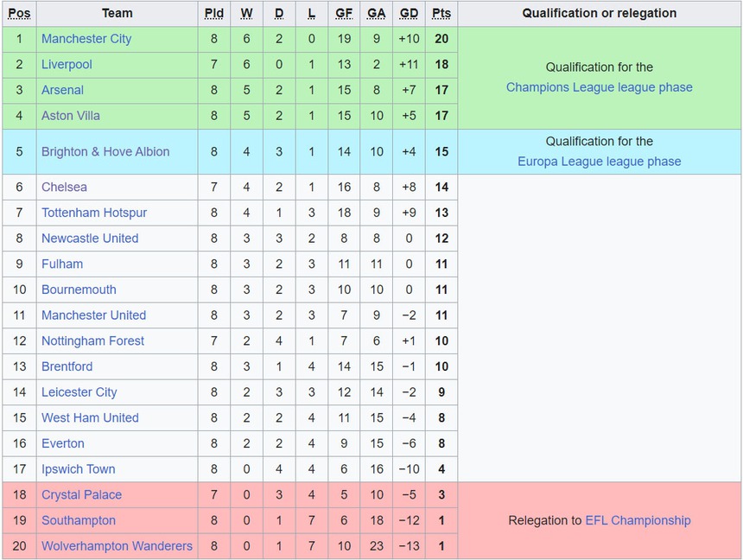Click the Liverpool team link
This screenshot has width=743, height=560.
pyautogui.click(x=67, y=64)
